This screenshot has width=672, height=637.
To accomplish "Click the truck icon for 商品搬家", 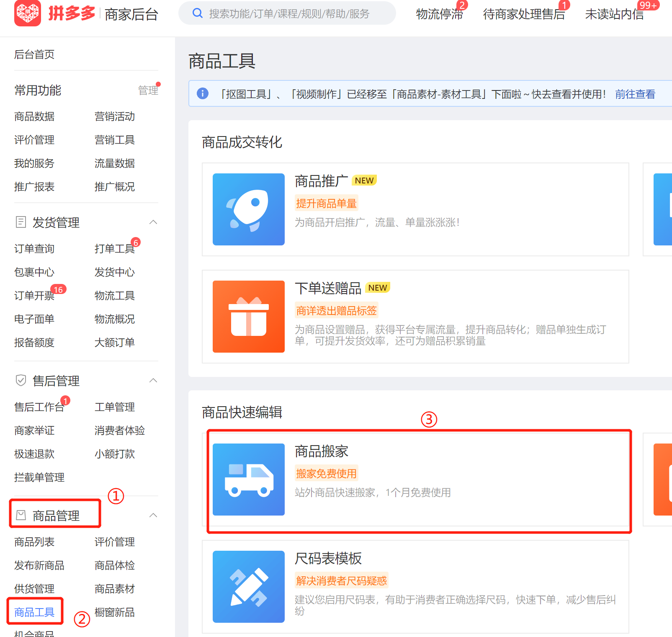I will [x=248, y=480].
